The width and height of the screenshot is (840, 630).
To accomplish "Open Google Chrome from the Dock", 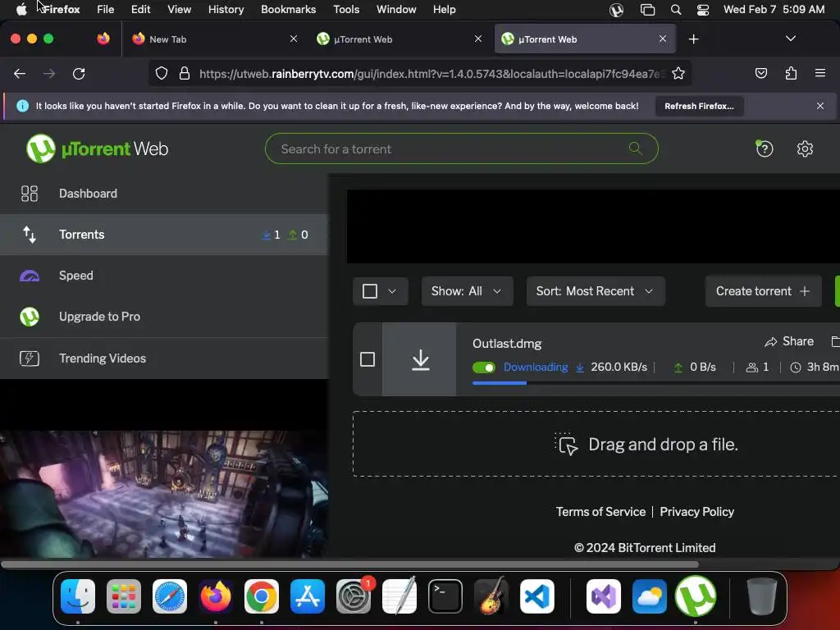I will coord(262,596).
